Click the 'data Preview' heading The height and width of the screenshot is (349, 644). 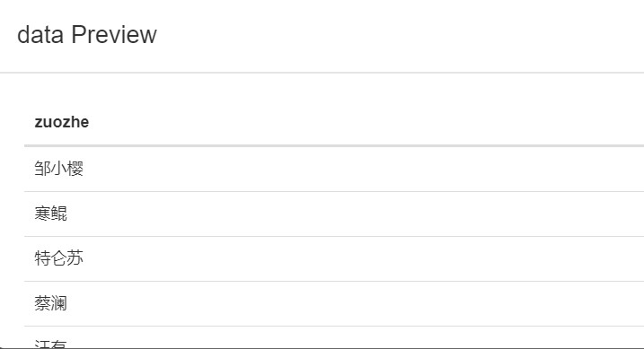click(86, 34)
